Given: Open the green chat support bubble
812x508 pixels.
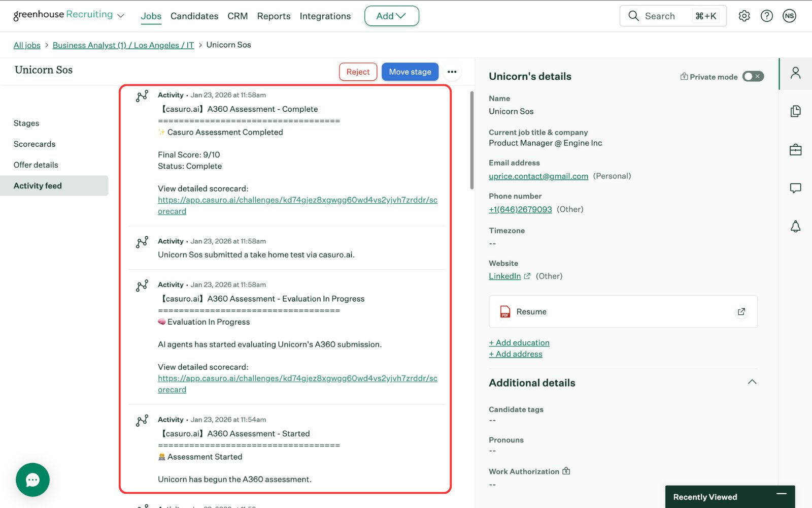Looking at the screenshot, I should [32, 480].
